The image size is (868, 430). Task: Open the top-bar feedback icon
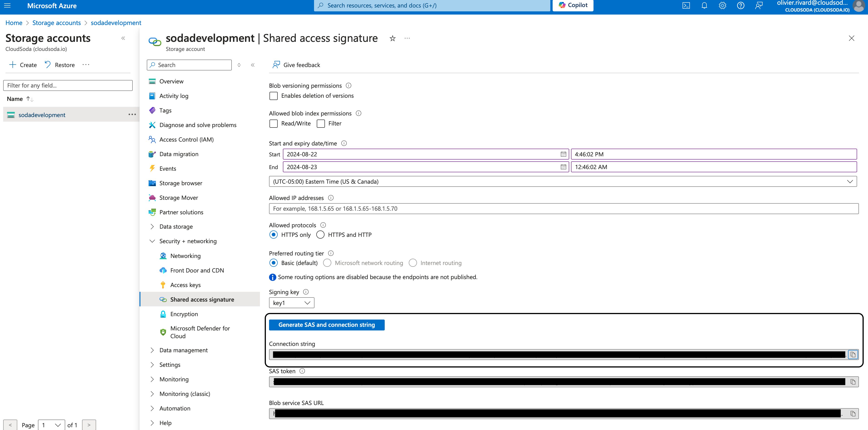[759, 5]
